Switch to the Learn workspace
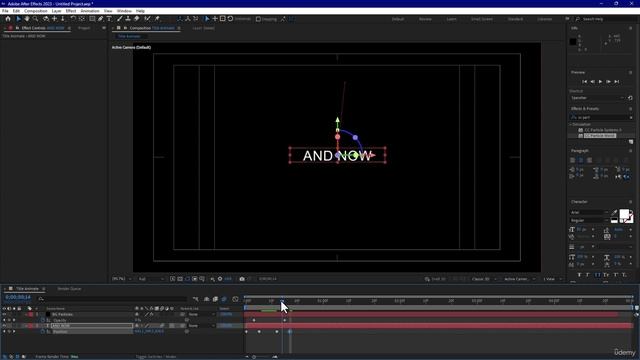The image size is (640, 360). 451,19
